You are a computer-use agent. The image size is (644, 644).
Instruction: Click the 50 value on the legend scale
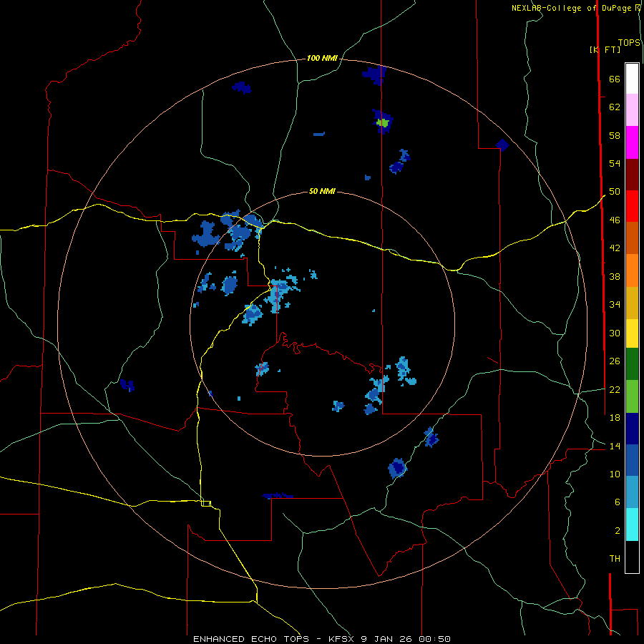(615, 192)
